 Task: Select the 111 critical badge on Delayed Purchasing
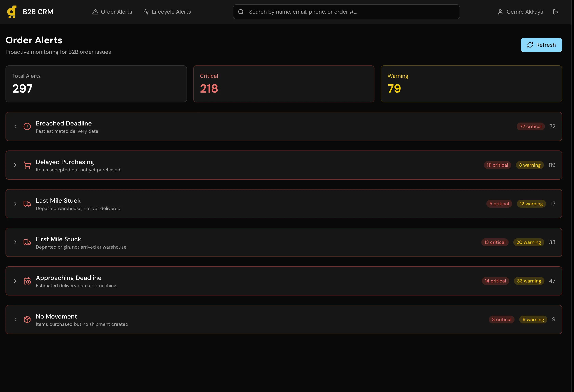(497, 165)
